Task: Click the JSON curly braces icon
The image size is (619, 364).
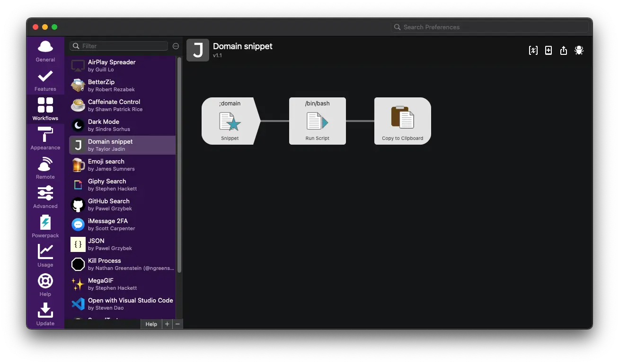Action: coord(78,244)
